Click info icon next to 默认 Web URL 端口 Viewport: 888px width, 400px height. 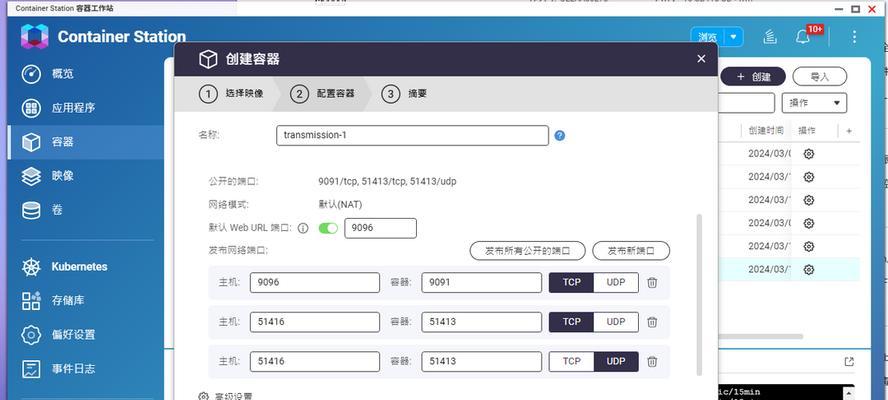[x=303, y=228]
